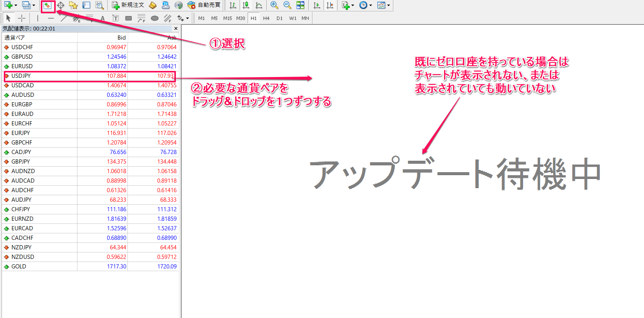Select the ellipse shape tool
This screenshot has width=644, height=318.
coord(155,18)
